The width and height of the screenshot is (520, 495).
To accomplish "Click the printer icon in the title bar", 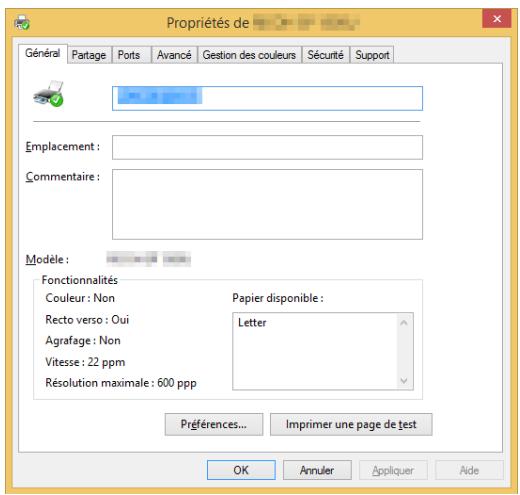I will pos(22,23).
